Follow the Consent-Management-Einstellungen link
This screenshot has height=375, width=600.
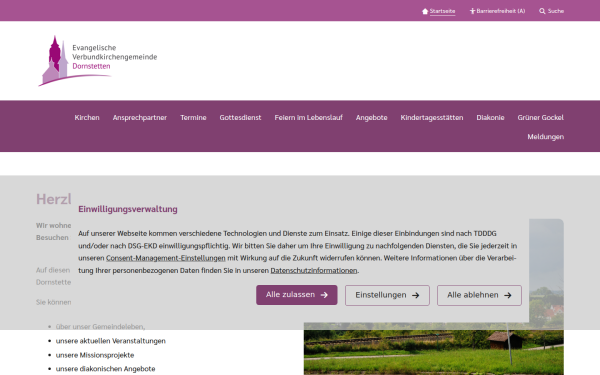click(166, 258)
